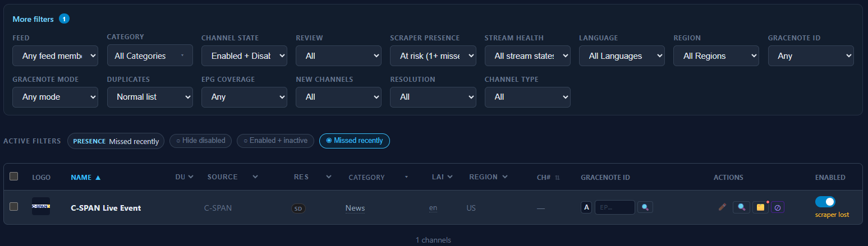This screenshot has height=246, width=868.
Task: Click the purple block icon for C-SPAN Live Event
Action: [x=778, y=207]
